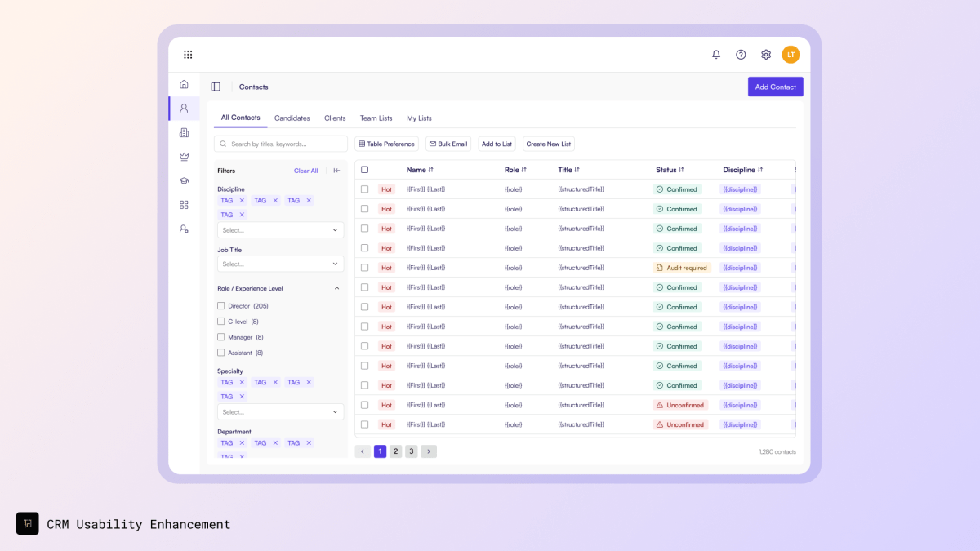
Task: Click the Clear All filters link
Action: pyautogui.click(x=305, y=170)
